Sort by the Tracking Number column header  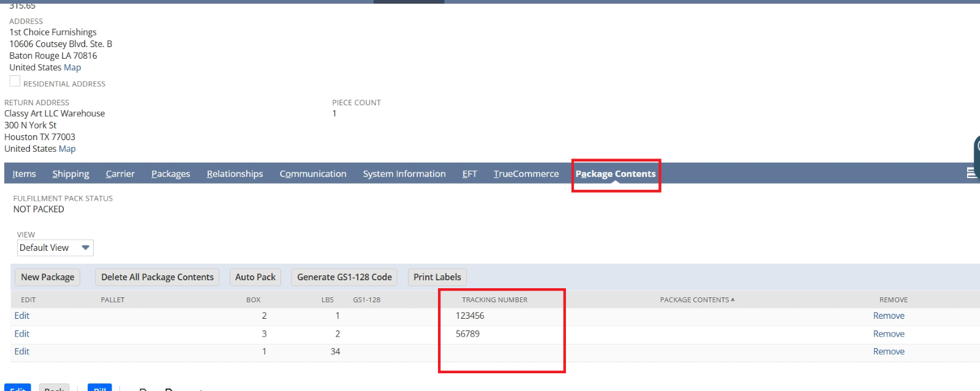494,300
